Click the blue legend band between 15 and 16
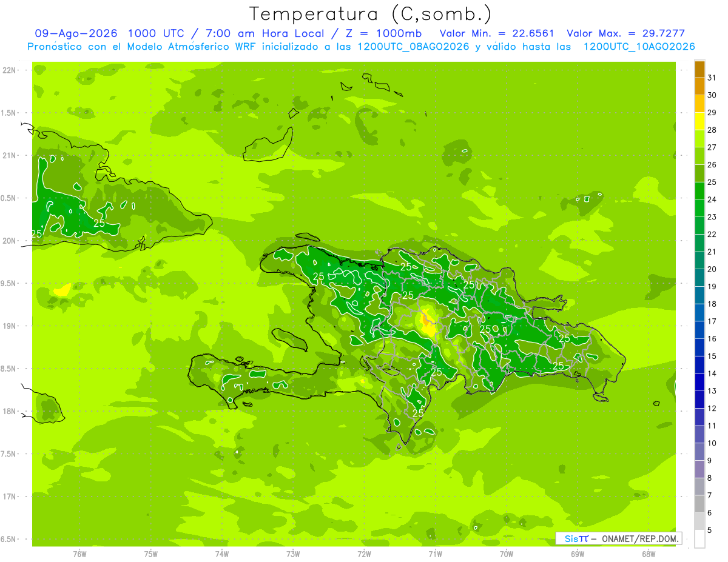 click(699, 347)
